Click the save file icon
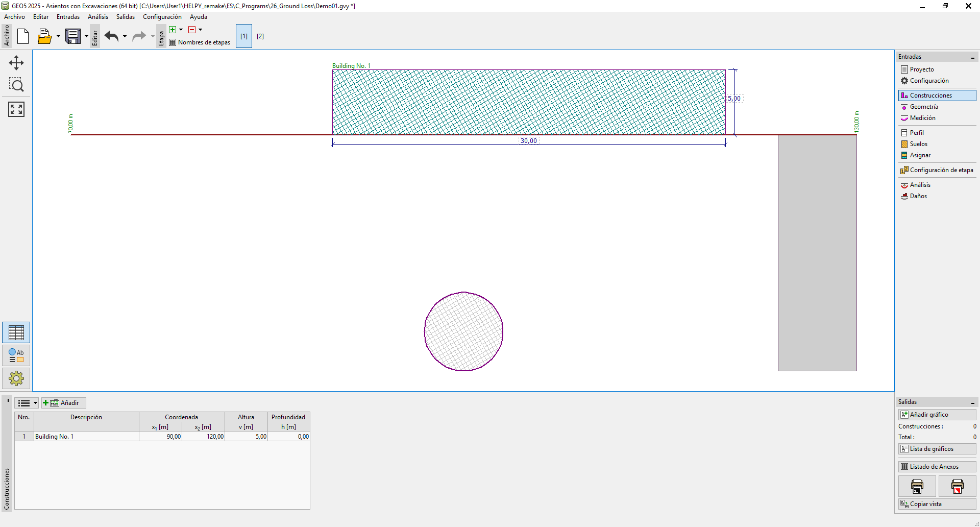The image size is (980, 527). coord(73,36)
